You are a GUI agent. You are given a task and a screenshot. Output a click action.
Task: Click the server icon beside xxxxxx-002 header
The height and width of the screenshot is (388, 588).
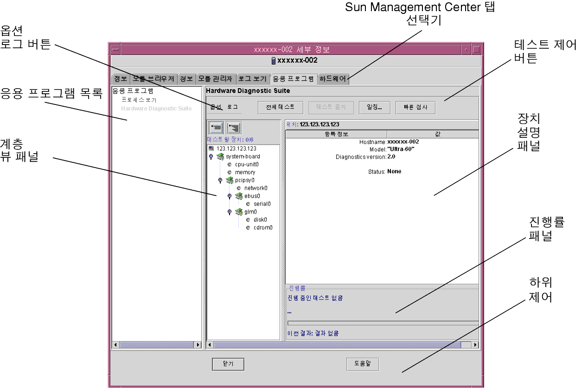click(274, 60)
